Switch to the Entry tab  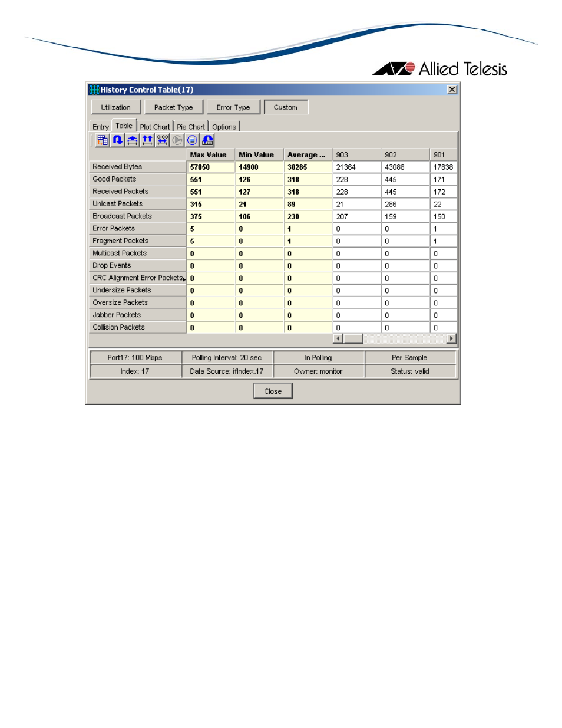101,127
